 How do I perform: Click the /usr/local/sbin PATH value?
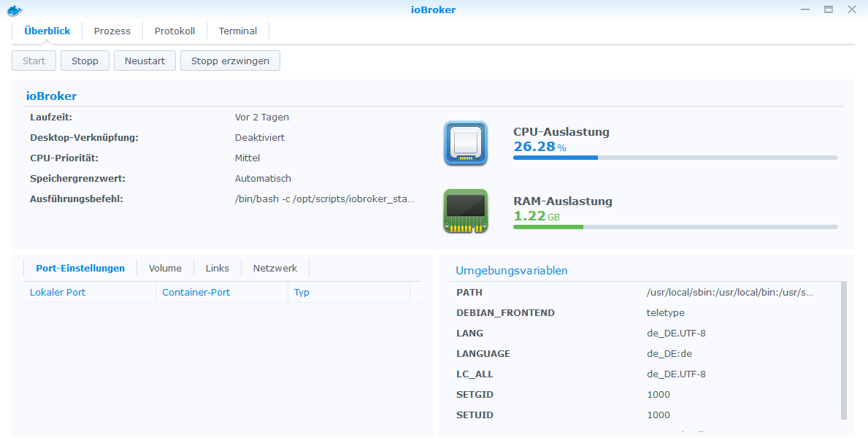(x=729, y=293)
